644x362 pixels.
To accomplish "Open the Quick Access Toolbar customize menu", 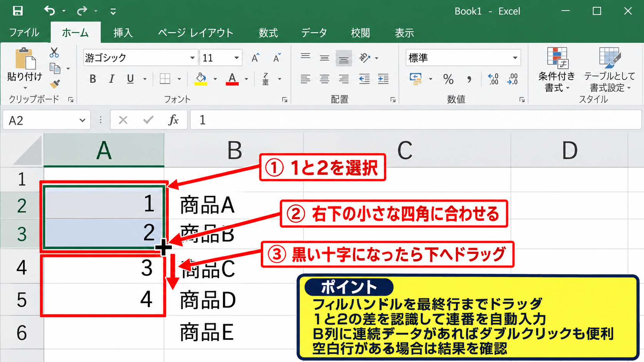I will coord(113,12).
